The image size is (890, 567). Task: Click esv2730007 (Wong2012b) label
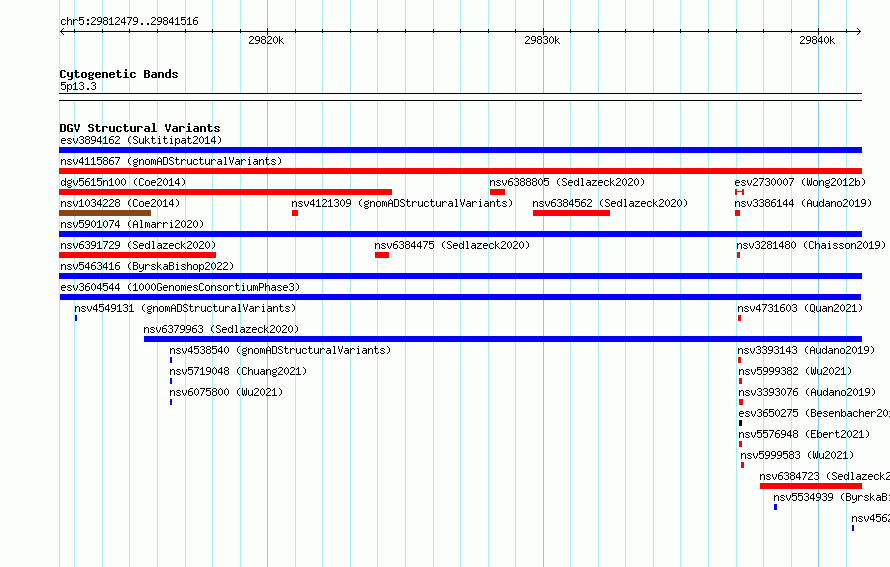(x=800, y=182)
